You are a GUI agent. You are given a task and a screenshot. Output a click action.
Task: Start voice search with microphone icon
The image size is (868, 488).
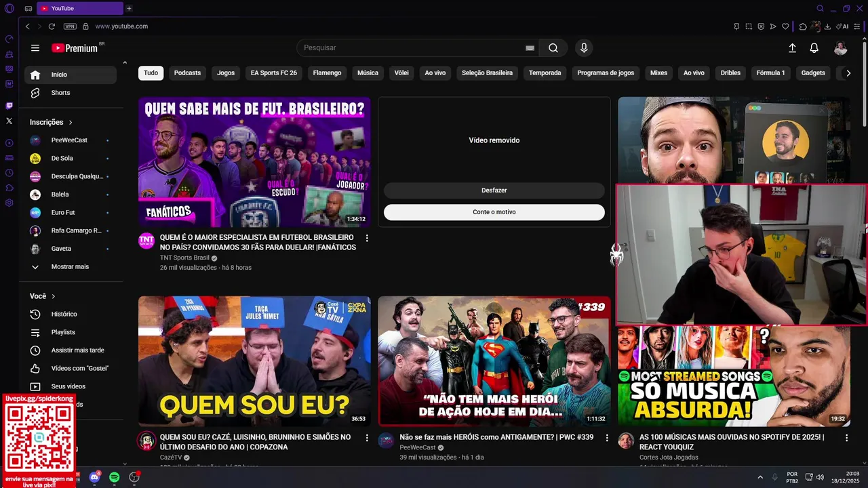[584, 48]
